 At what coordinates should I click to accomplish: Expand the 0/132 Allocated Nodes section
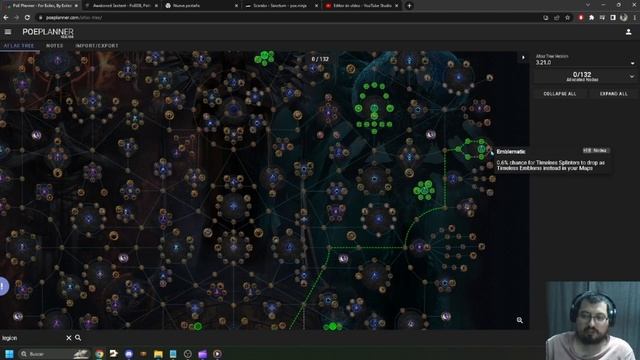pos(585,76)
